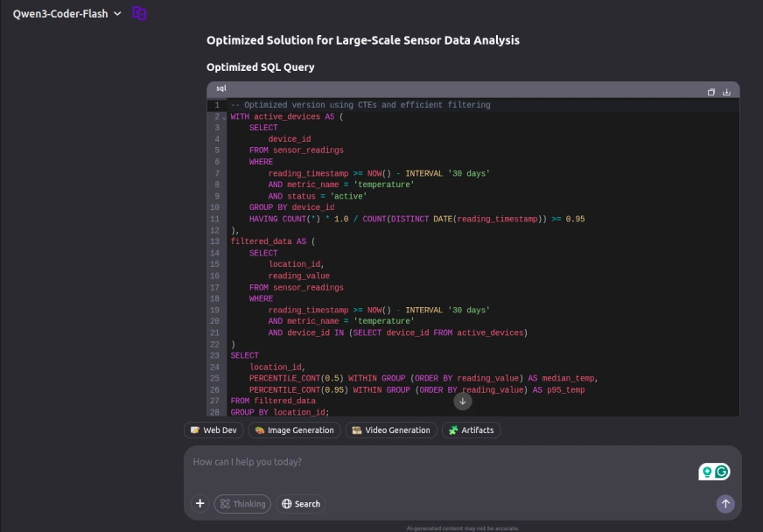
Task: Focus the "How can I help you today?" input
Action: [x=438, y=462]
